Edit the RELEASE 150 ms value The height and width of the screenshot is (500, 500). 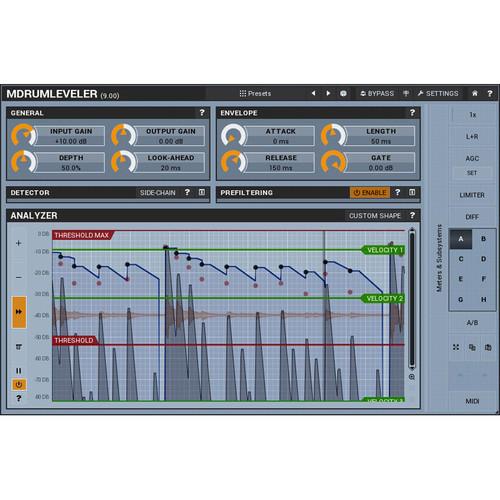coord(281,168)
